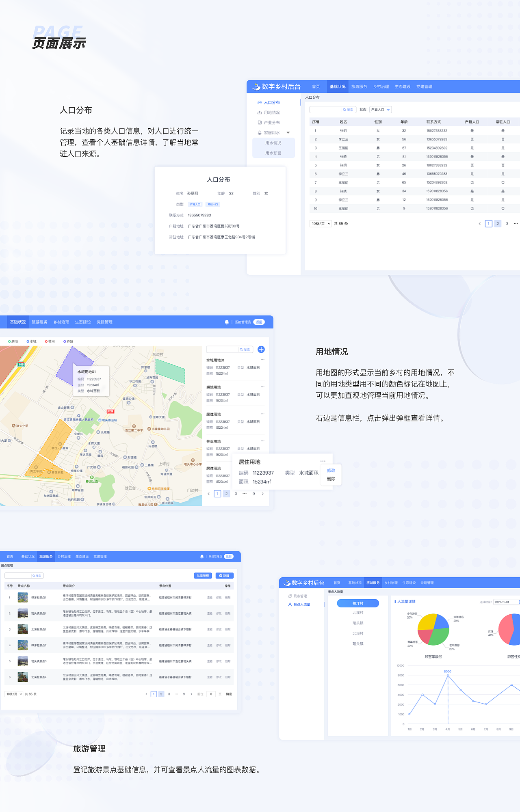Screen dimensions: 520x812
Task: Switch to 乡村治理 tab in the population screen
Action: tap(381, 86)
